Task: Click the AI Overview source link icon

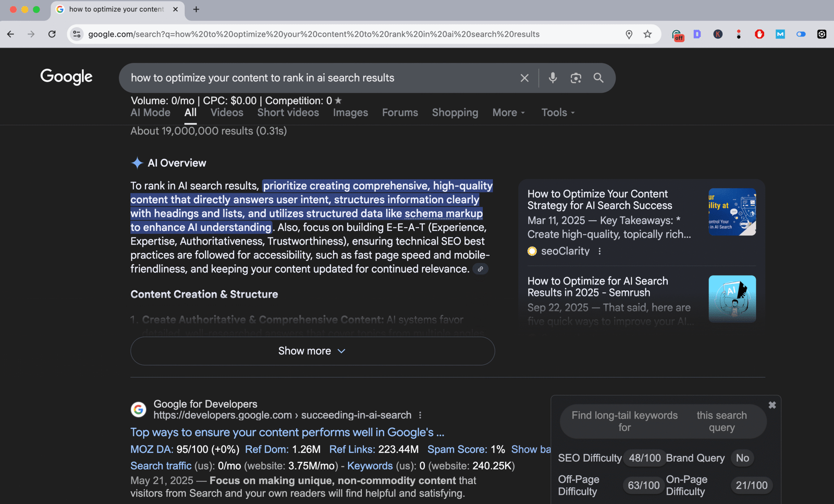Action: click(480, 269)
